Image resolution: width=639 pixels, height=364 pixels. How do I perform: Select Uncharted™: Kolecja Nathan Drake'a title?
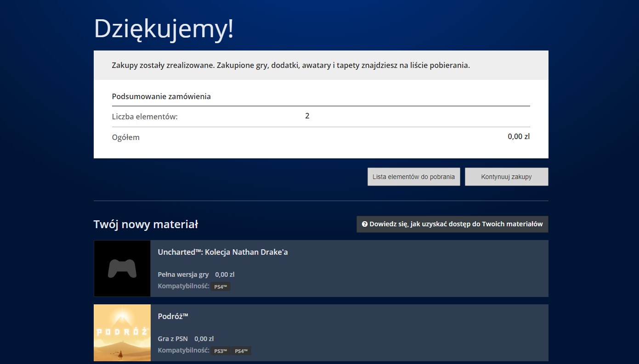[223, 252]
